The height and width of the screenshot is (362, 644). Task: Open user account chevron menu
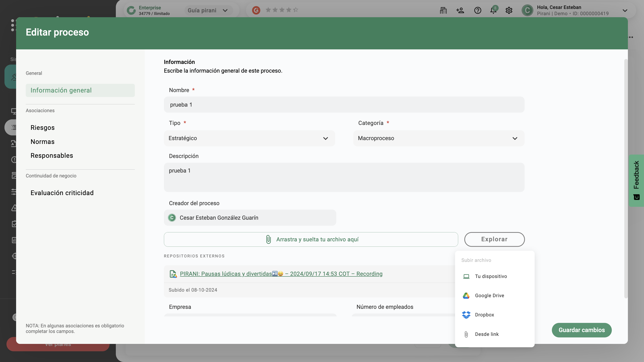coord(625,11)
